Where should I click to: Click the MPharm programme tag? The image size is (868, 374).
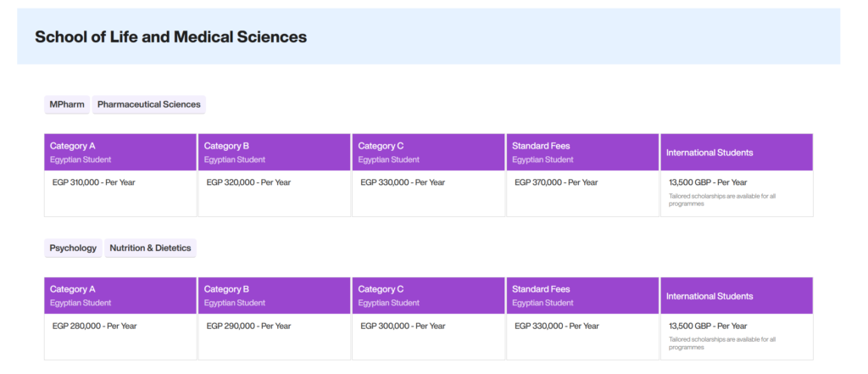tap(66, 104)
